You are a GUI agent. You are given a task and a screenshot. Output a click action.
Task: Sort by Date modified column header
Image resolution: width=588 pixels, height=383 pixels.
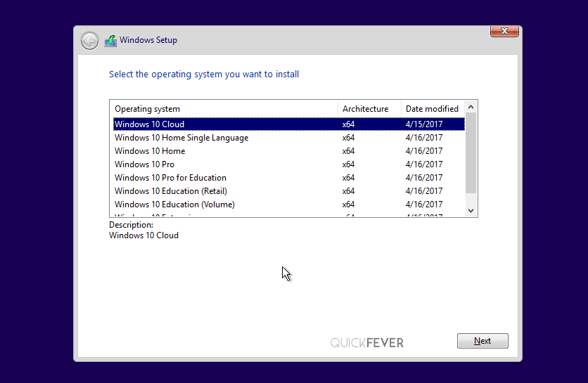(433, 109)
